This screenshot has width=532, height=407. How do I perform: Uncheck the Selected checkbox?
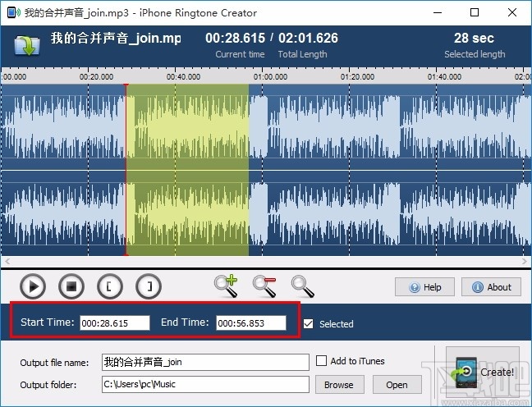point(309,323)
